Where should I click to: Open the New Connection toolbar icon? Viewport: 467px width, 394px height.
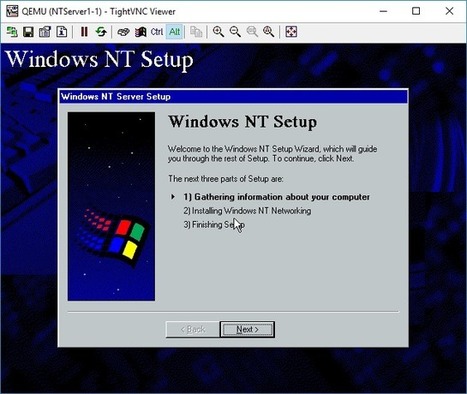click(12, 32)
